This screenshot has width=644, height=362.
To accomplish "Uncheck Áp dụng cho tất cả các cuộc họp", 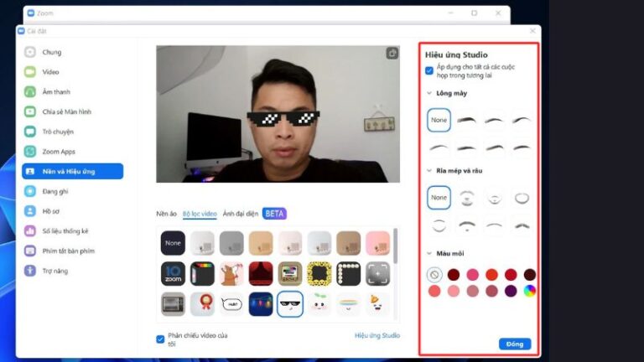I will point(429,70).
